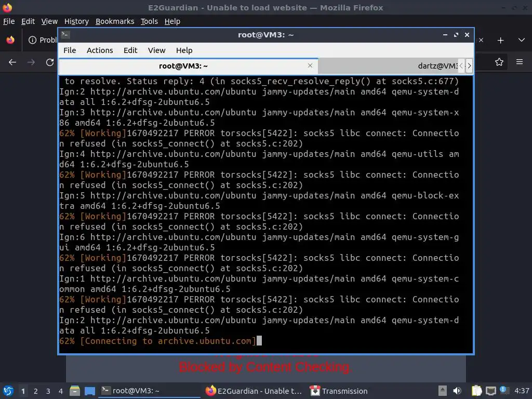Click Blocked by Content Checking text

coord(265,367)
